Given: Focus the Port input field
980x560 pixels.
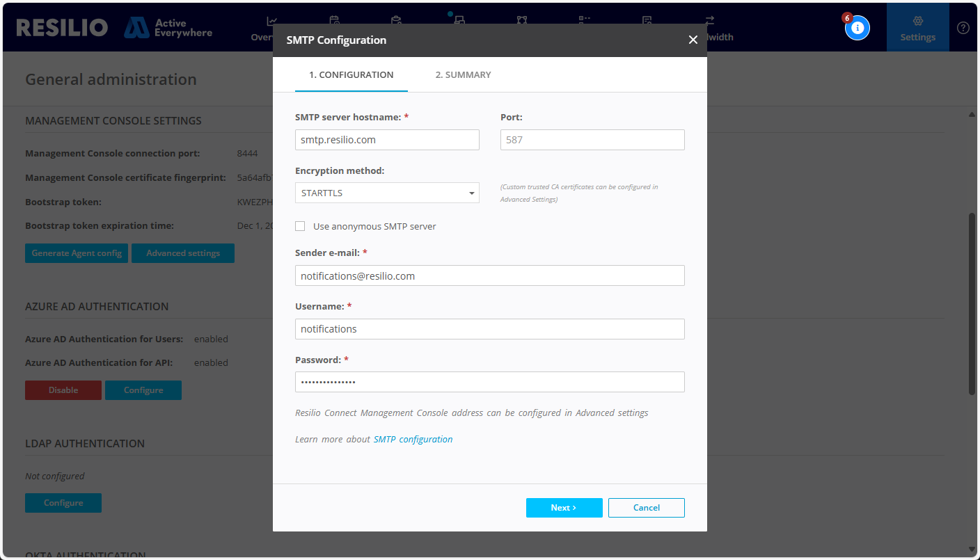Looking at the screenshot, I should coord(592,140).
